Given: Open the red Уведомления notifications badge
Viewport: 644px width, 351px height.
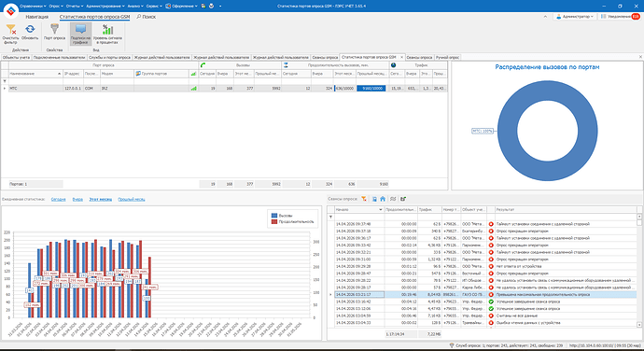Looking at the screenshot, I should pos(636,17).
